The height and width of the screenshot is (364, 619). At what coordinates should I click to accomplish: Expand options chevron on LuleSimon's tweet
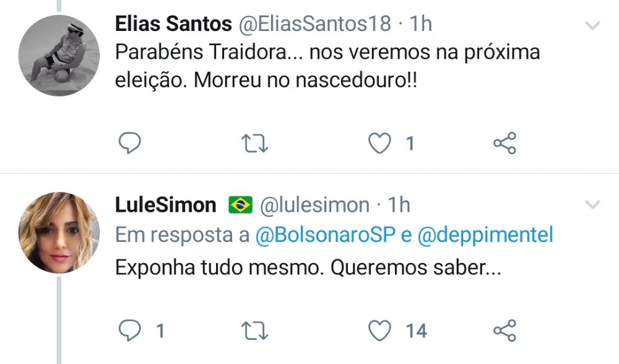click(592, 205)
